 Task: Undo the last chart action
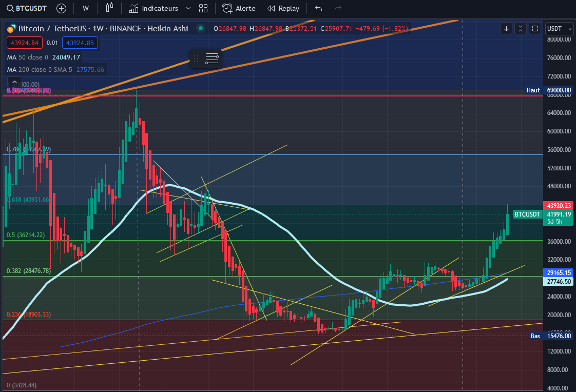(x=318, y=8)
